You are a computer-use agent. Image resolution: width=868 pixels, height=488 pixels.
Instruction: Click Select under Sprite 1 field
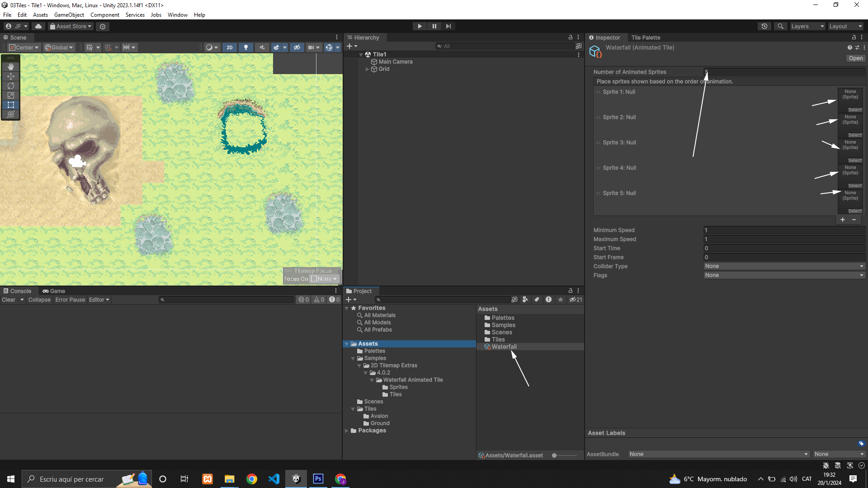click(854, 110)
